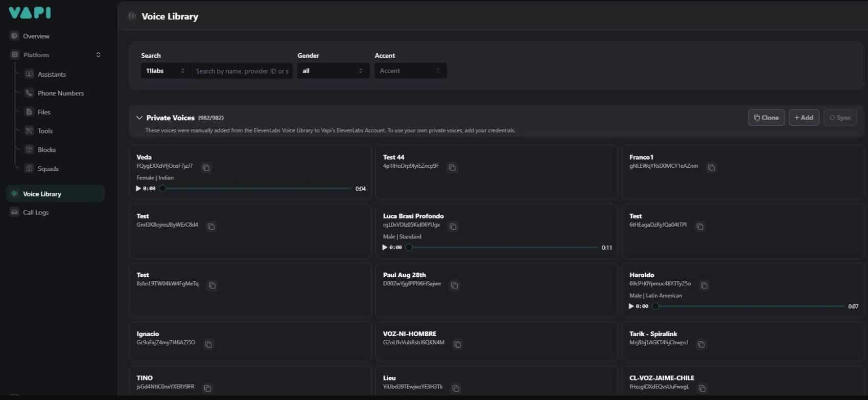Screen dimensions: 868x400
Task: Select the Franco1 voice name
Action: [641, 157]
